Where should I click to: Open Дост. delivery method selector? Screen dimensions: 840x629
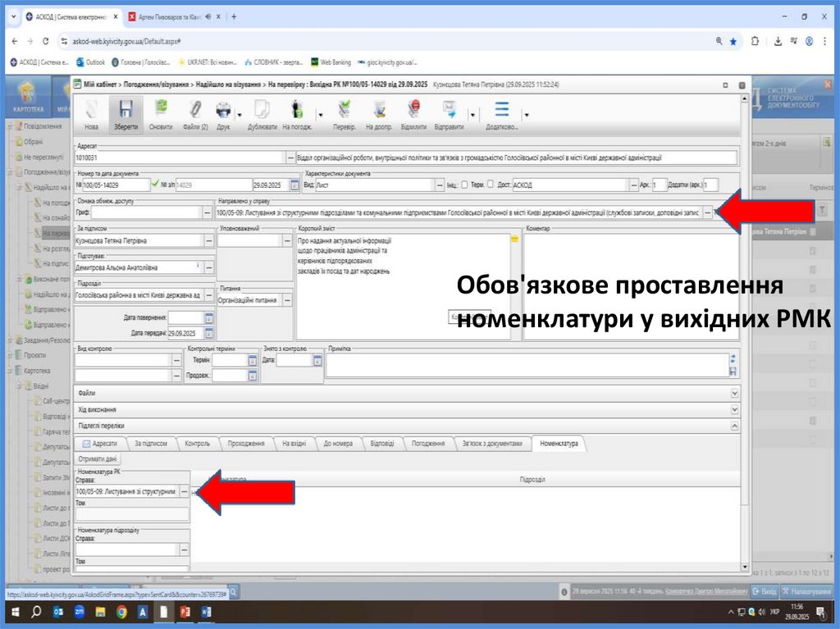click(x=633, y=185)
